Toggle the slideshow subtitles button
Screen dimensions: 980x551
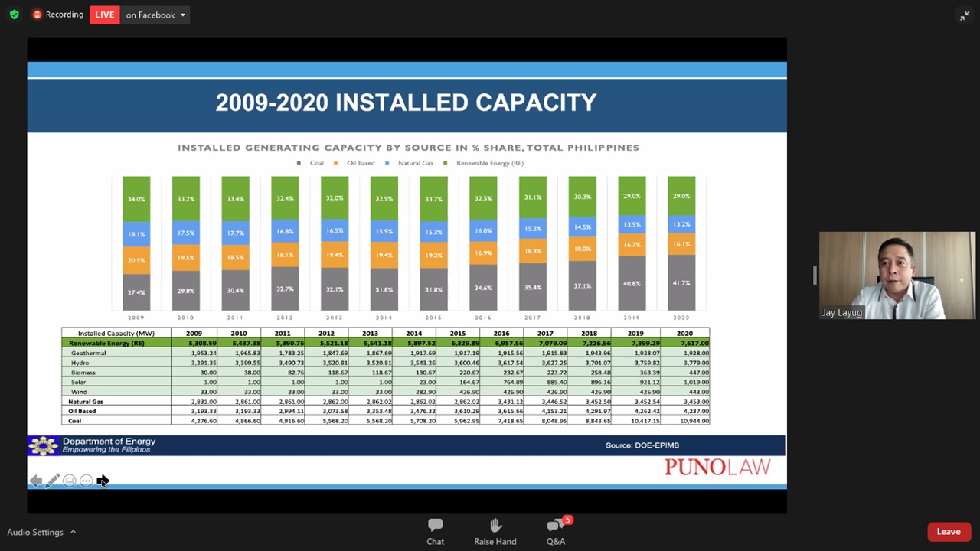(69, 481)
